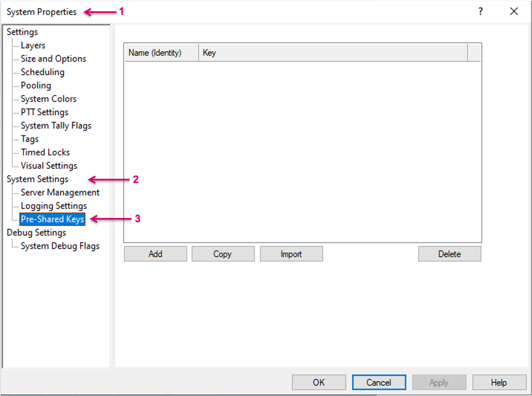
Task: Open System Debug Flags page
Action: point(60,246)
